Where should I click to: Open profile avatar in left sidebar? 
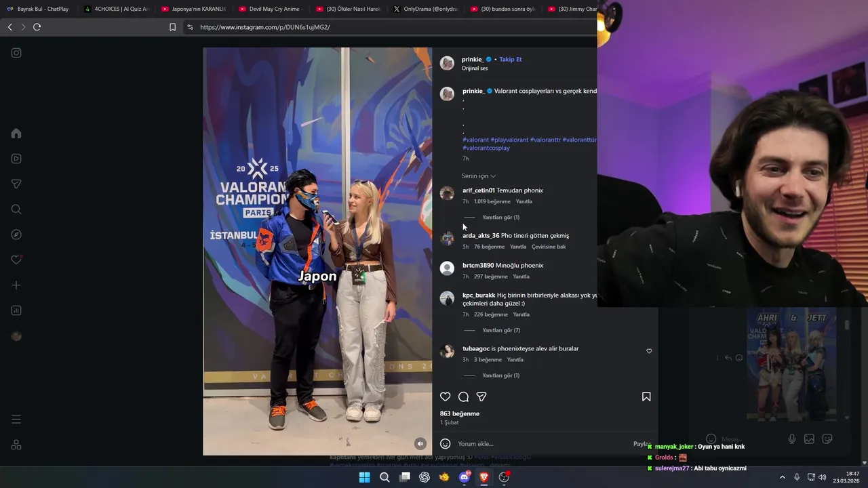pos(16,336)
